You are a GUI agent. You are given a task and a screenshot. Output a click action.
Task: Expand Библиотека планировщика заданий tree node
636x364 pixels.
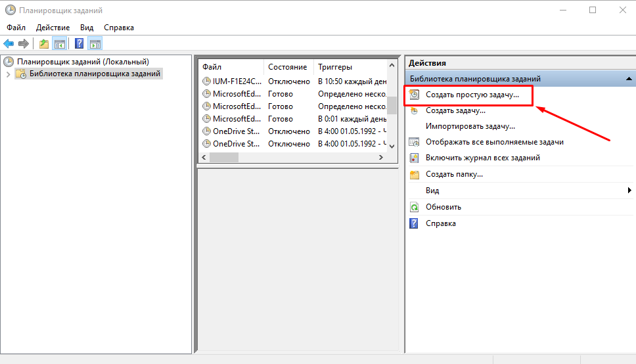(x=8, y=74)
